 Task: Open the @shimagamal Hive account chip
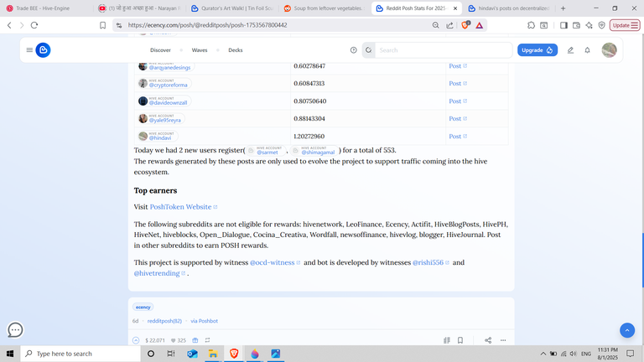(314, 151)
